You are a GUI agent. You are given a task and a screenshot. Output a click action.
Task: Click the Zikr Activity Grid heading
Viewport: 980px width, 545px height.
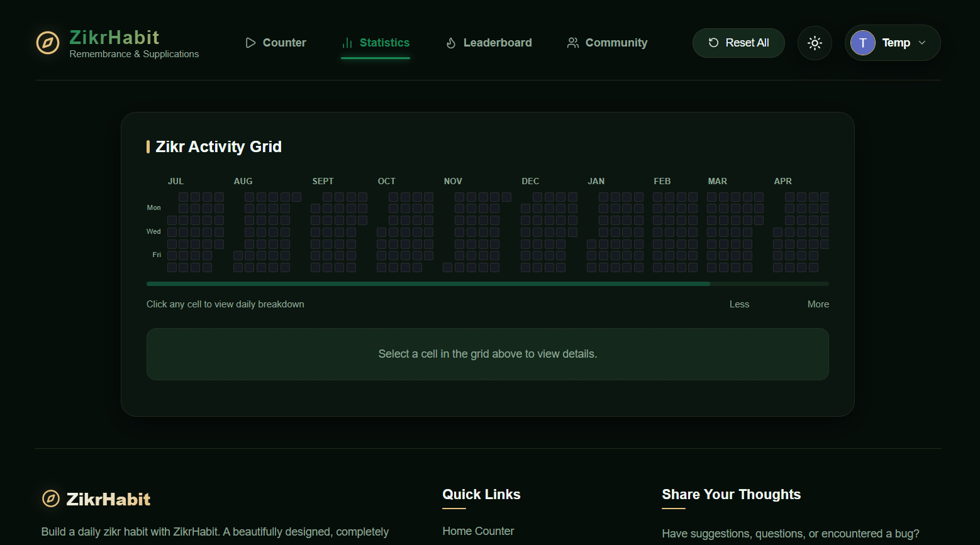tap(218, 146)
